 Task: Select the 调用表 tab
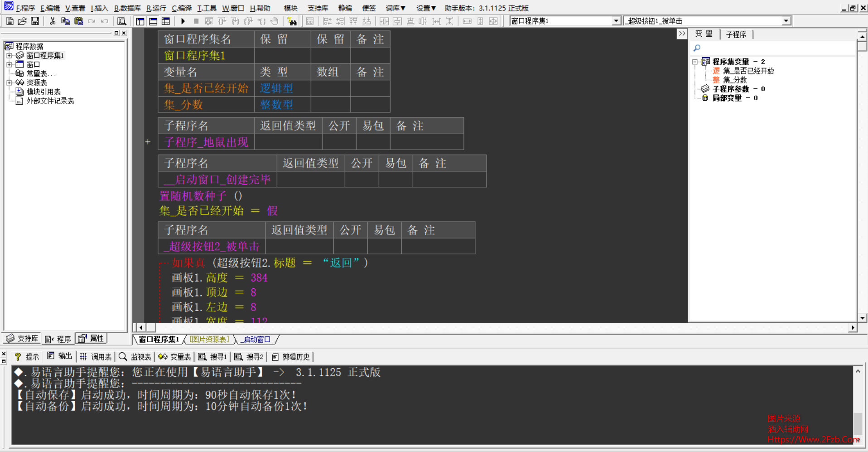[96, 357]
